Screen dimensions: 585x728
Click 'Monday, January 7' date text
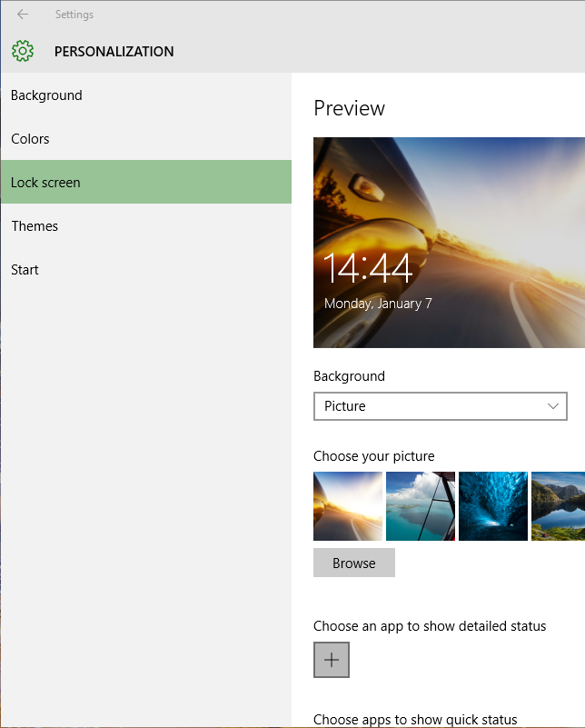[x=378, y=304]
